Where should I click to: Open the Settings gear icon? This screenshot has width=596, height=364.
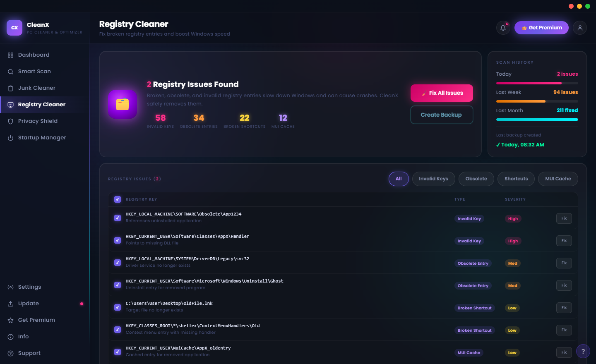(x=11, y=287)
